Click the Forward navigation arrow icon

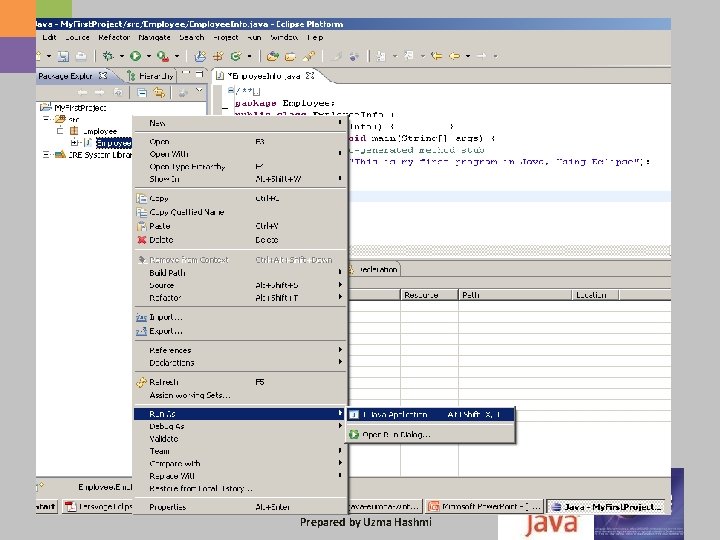coord(481,56)
